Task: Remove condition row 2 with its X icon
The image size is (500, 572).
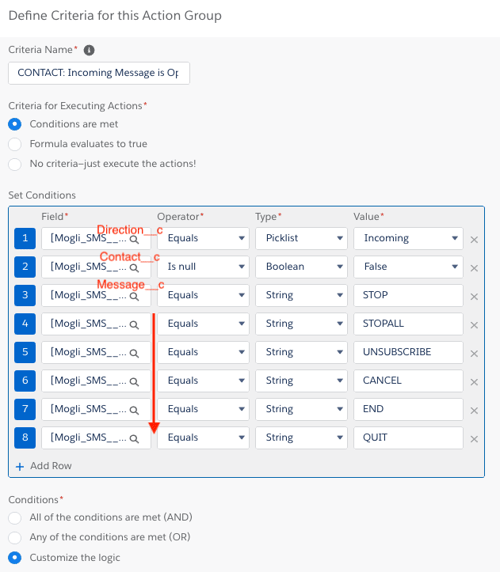Action: (474, 268)
